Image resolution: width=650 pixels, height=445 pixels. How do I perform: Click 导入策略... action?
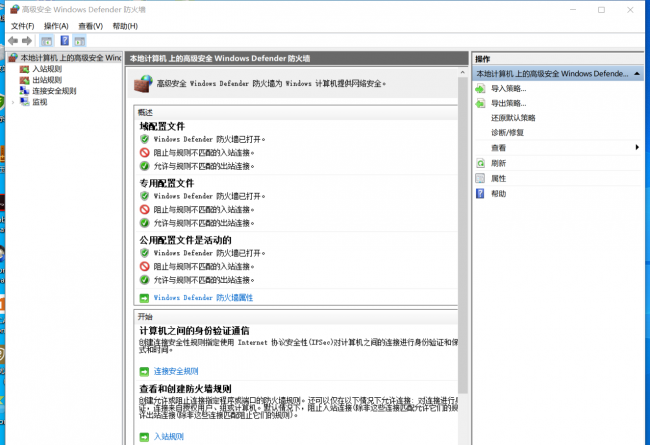click(509, 88)
